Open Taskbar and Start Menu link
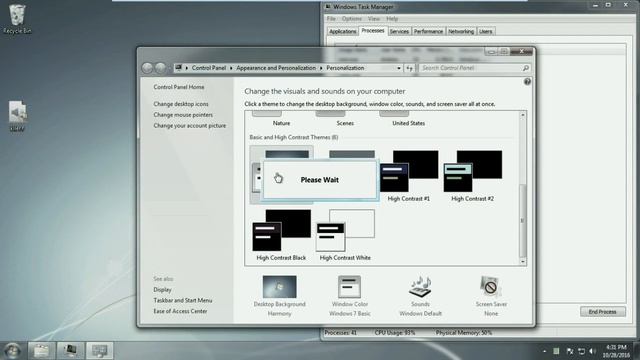Screen dimensions: 640x360 point(183,300)
